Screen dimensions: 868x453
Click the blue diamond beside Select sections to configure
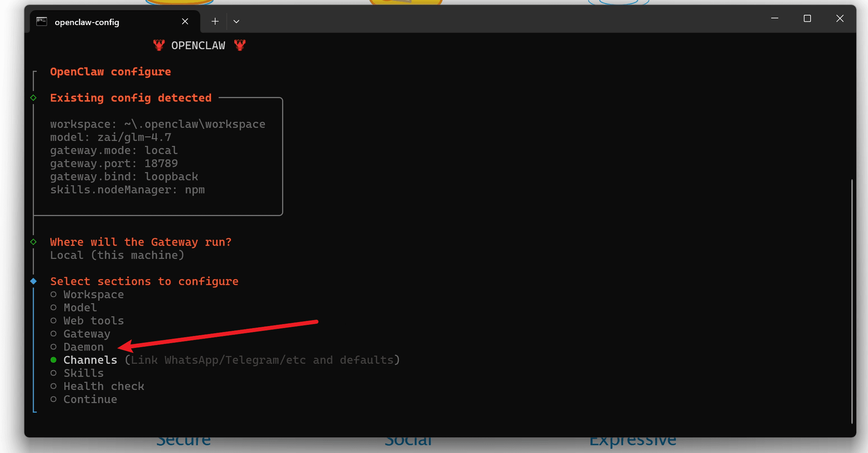pyautogui.click(x=34, y=281)
